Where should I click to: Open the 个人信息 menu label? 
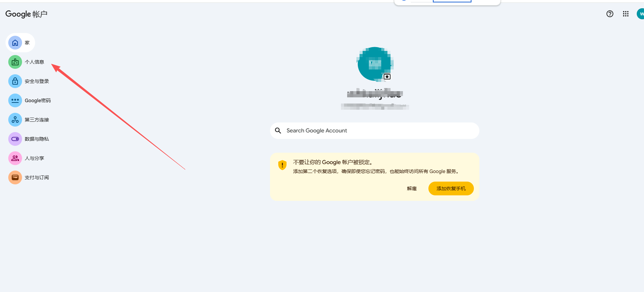(x=34, y=62)
